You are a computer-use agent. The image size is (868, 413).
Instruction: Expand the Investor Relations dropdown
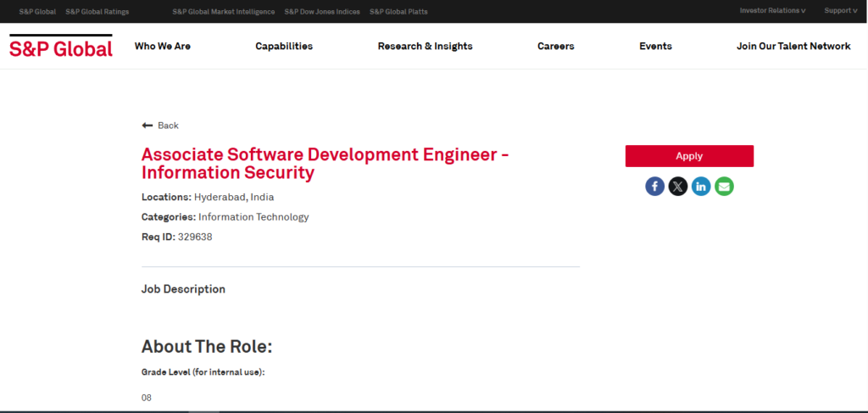click(x=773, y=10)
